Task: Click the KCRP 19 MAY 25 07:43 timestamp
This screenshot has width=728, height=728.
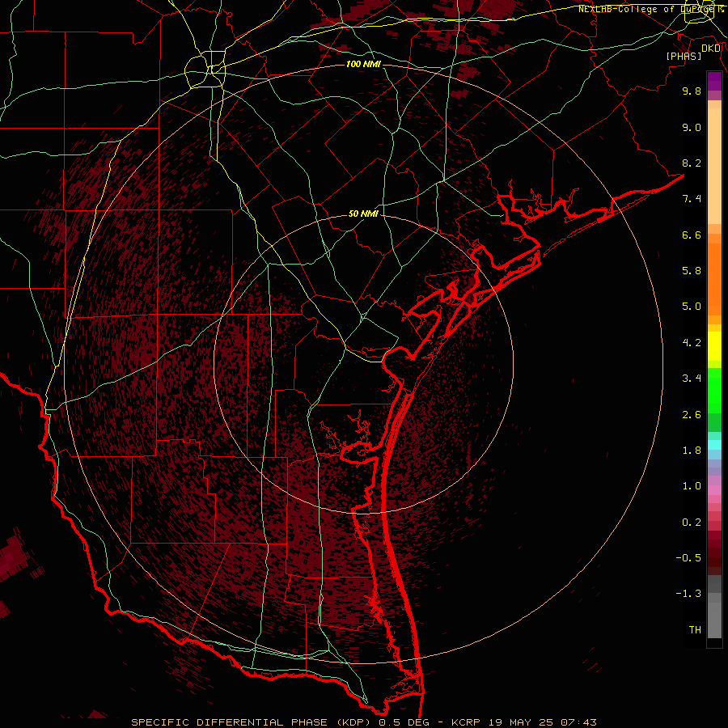Action: pos(524,722)
